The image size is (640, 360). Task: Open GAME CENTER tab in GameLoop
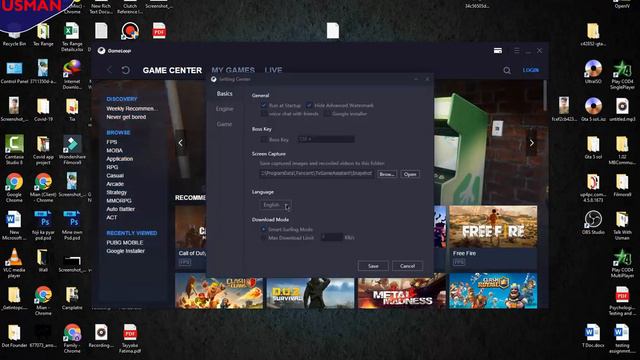[172, 70]
